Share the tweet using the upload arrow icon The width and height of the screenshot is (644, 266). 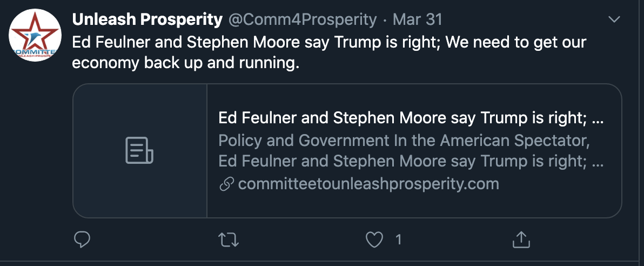tap(521, 240)
